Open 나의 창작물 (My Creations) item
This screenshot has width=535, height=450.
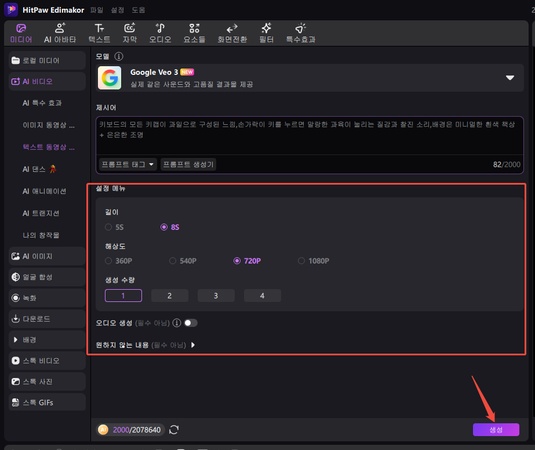(x=41, y=235)
